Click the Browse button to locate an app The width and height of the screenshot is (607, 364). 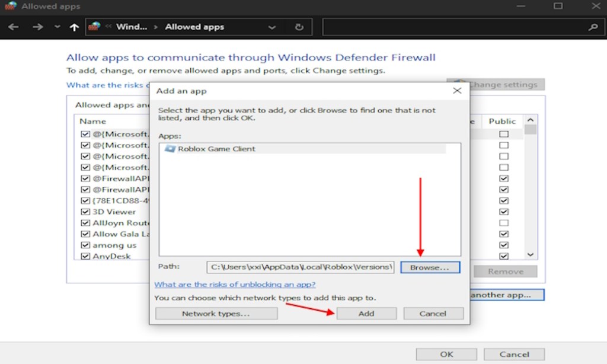[x=430, y=267]
